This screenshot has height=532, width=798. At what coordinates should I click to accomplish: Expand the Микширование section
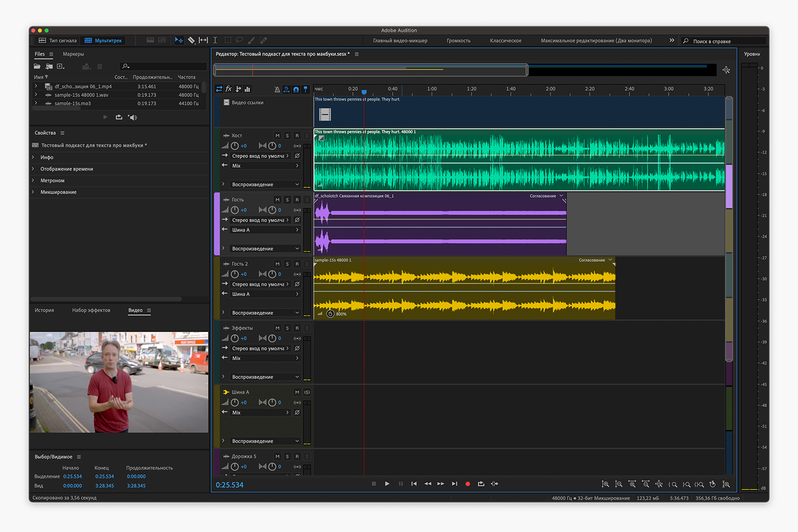tap(33, 192)
